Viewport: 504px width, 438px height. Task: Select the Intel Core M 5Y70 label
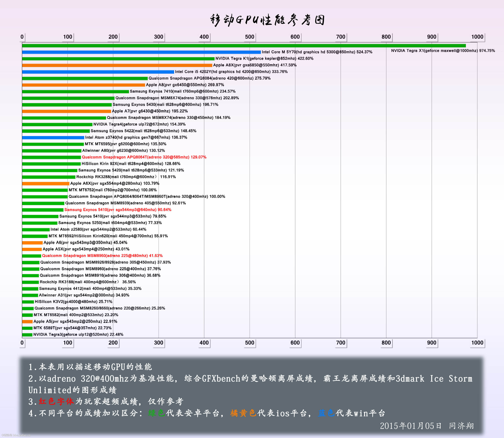pos(317,52)
